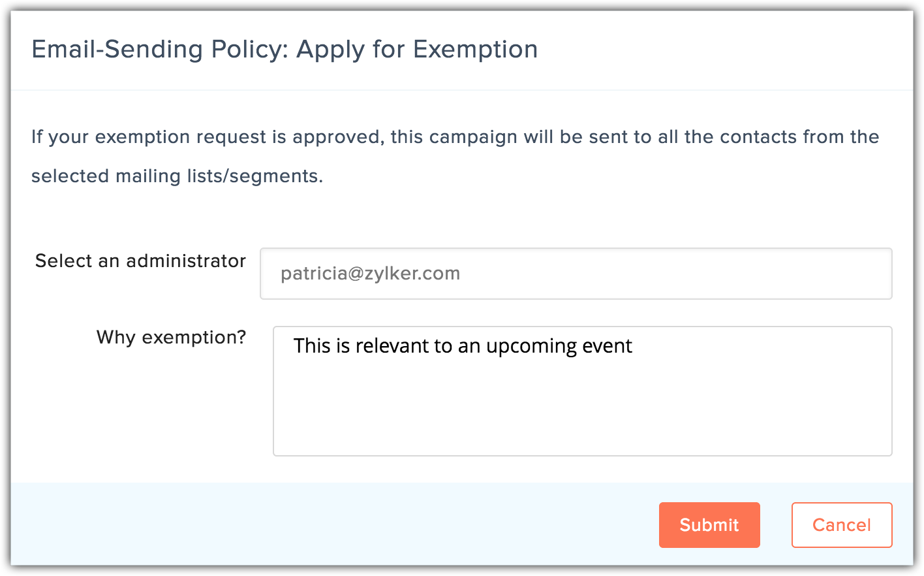
Task: Click the word "Exemption" in the dialog title
Action: click(x=475, y=50)
